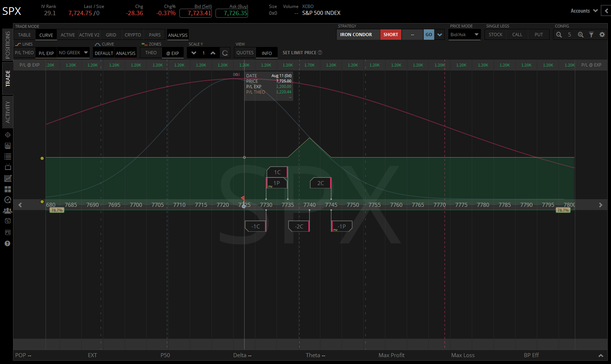Collapse the side panel with top-right arrow
Screen dimensions: 611x364
[x=606, y=11]
